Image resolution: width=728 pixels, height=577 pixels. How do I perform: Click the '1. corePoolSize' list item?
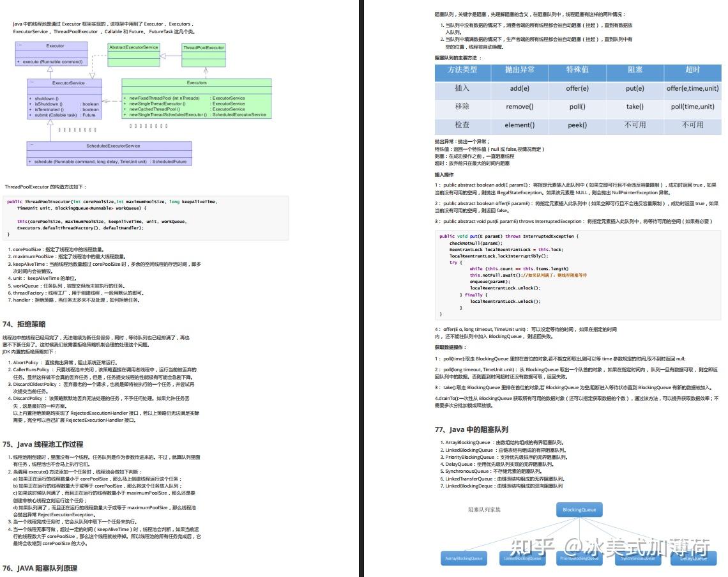56,249
